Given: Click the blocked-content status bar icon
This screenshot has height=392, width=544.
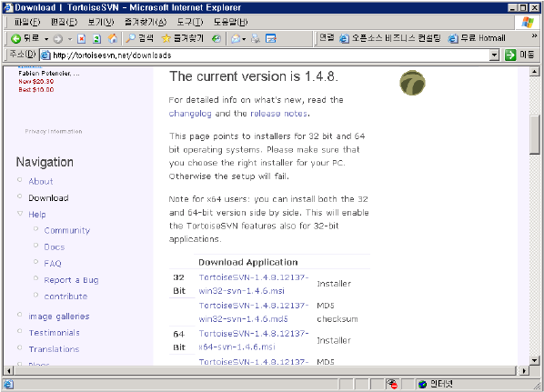Looking at the screenshot, I should point(392,384).
